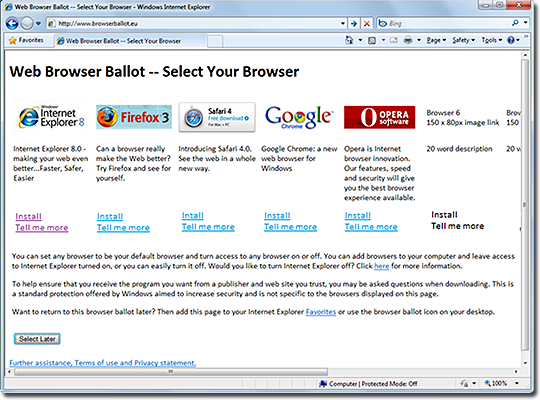Select the Web Browser Ballot tab
This screenshot has height=400, width=540.
click(x=131, y=41)
